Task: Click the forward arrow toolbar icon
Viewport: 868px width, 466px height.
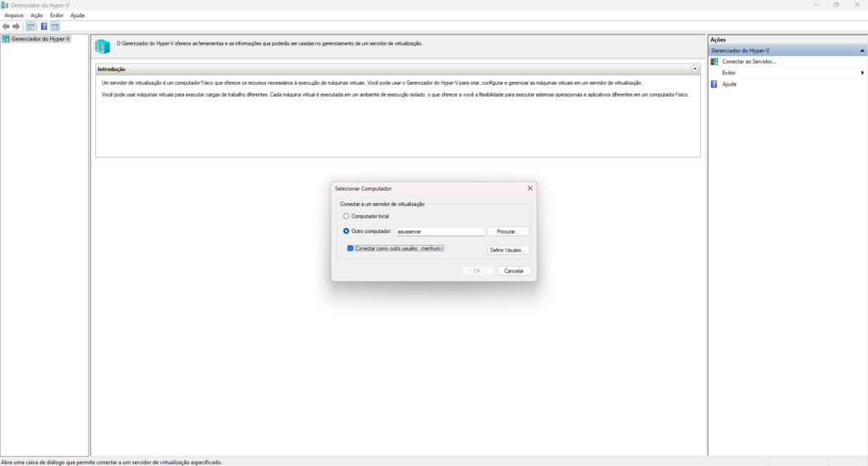Action: [x=16, y=26]
